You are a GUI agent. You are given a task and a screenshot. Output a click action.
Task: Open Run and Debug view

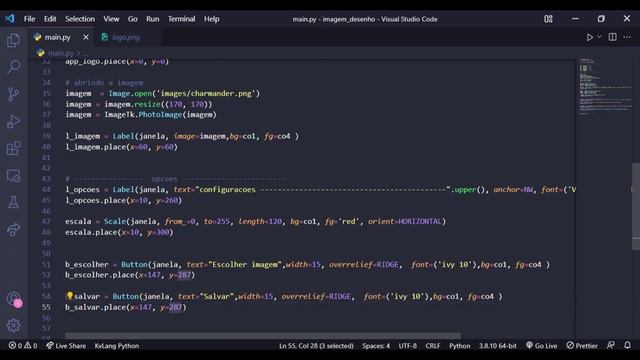click(x=13, y=121)
